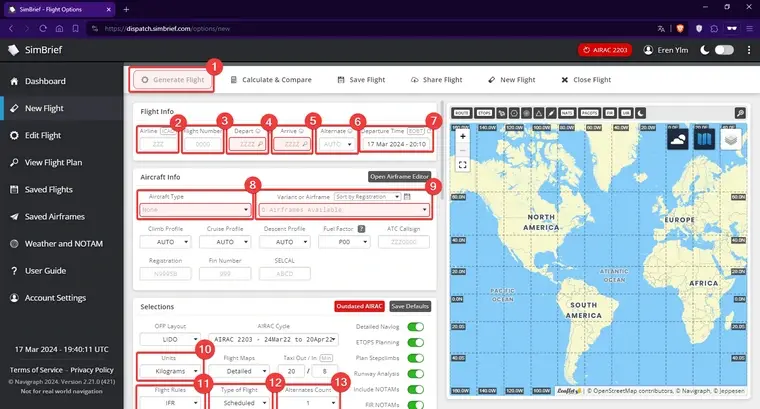The image size is (760, 409).
Task: Click the Generate Flight button
Action: pyautogui.click(x=173, y=80)
